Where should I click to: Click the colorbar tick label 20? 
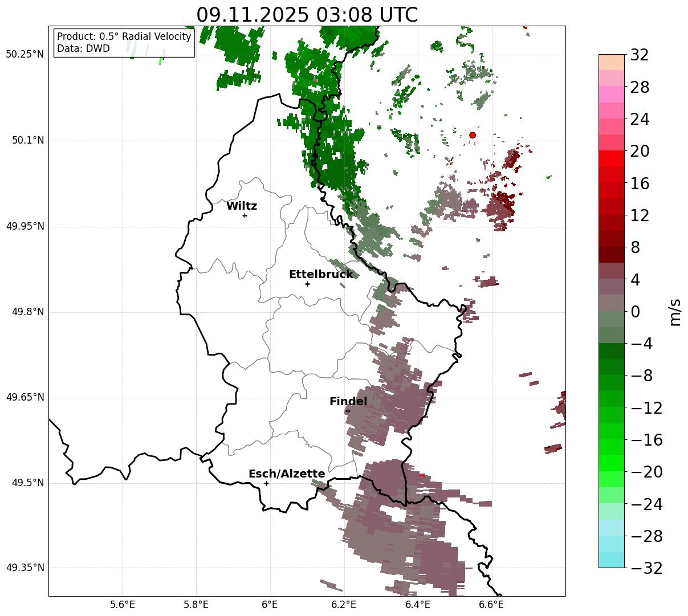[x=640, y=151]
